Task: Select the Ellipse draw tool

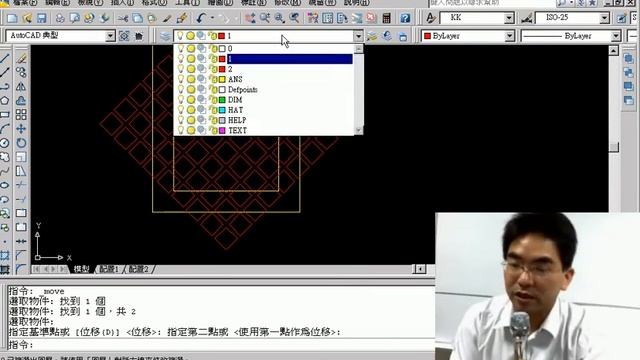Action: click(x=5, y=185)
